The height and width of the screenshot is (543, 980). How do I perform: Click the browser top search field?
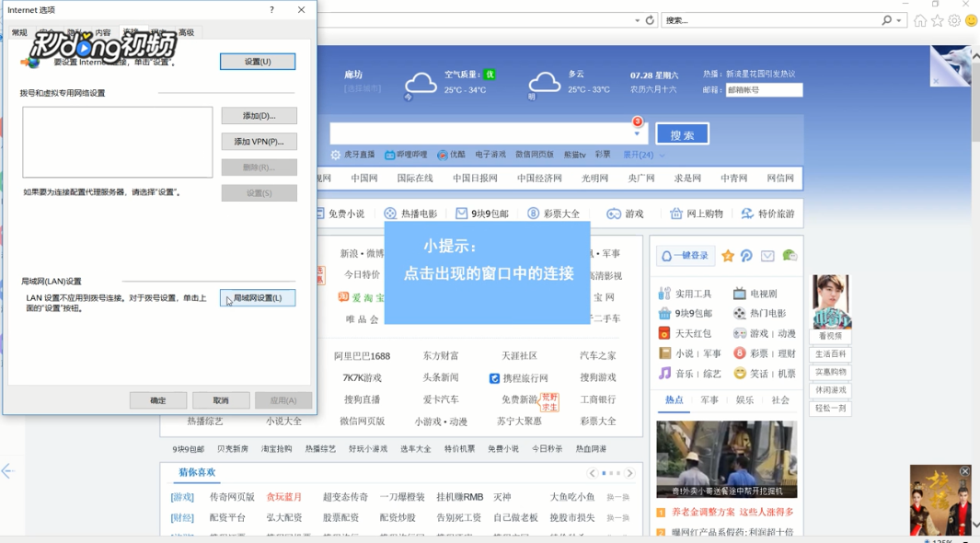(772, 20)
